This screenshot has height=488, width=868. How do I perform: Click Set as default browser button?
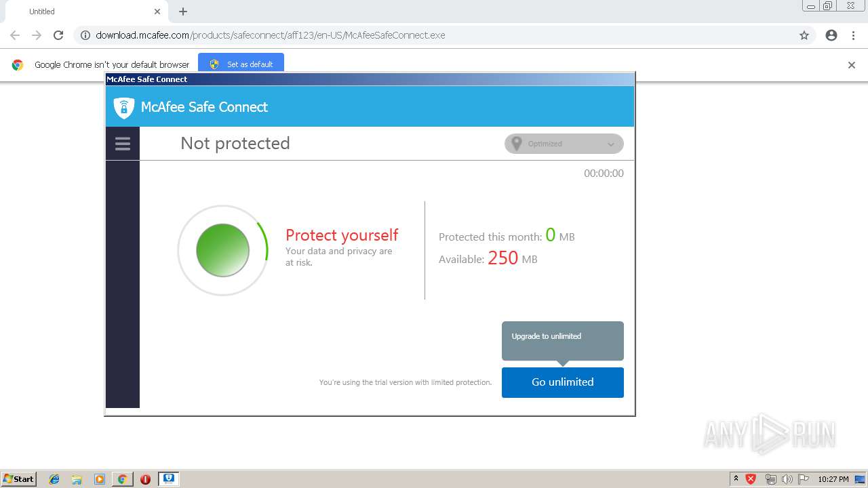pos(241,64)
